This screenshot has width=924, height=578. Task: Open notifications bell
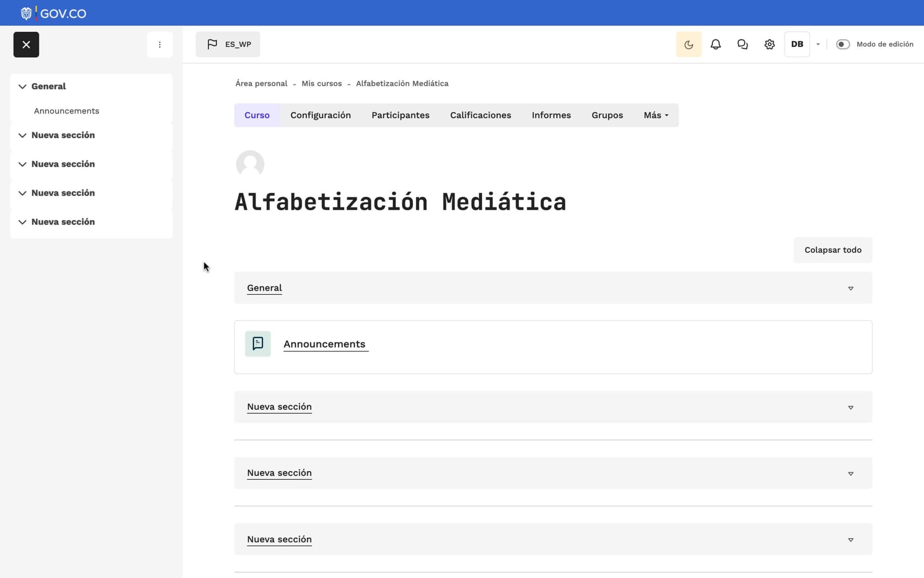[x=715, y=44]
